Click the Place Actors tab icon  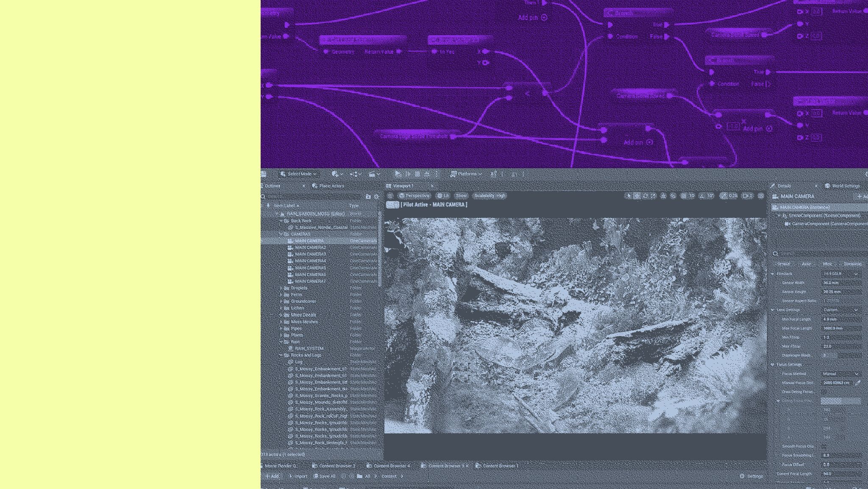point(314,186)
